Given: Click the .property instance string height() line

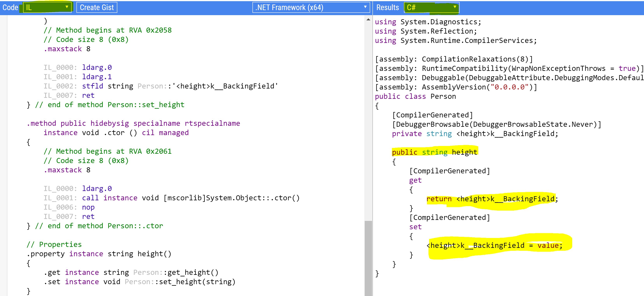Looking at the screenshot, I should pos(99,254).
